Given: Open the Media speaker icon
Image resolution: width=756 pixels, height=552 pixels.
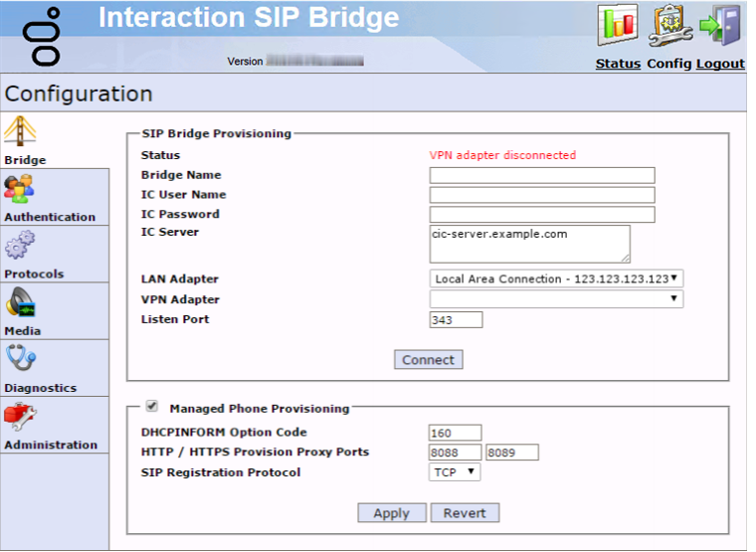Looking at the screenshot, I should pyautogui.click(x=22, y=302).
